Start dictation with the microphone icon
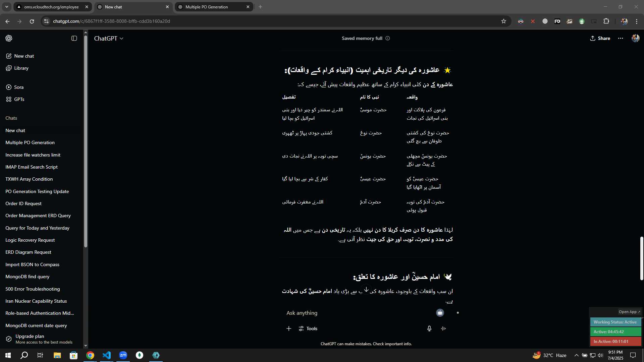The width and height of the screenshot is (644, 362). click(x=429, y=328)
